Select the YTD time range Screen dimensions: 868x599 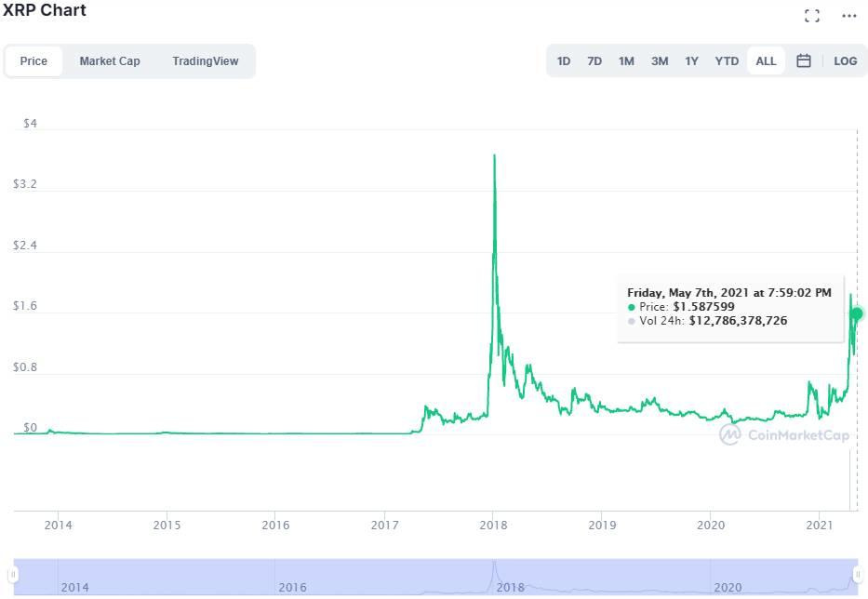click(727, 61)
